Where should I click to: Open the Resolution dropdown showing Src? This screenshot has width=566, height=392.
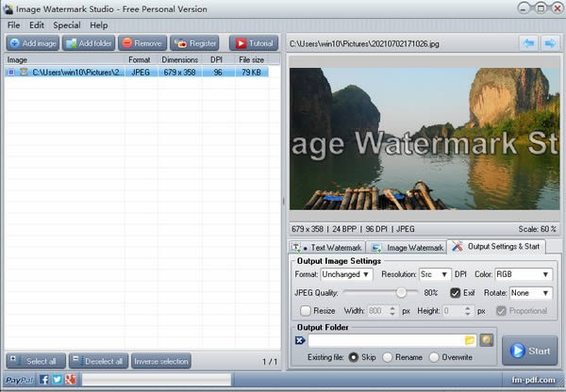[x=435, y=274]
